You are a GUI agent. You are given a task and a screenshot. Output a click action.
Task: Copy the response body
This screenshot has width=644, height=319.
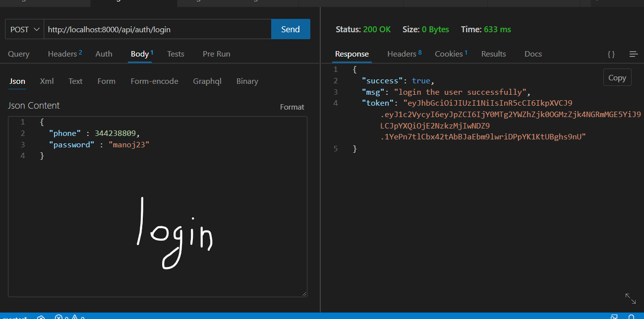coord(617,77)
